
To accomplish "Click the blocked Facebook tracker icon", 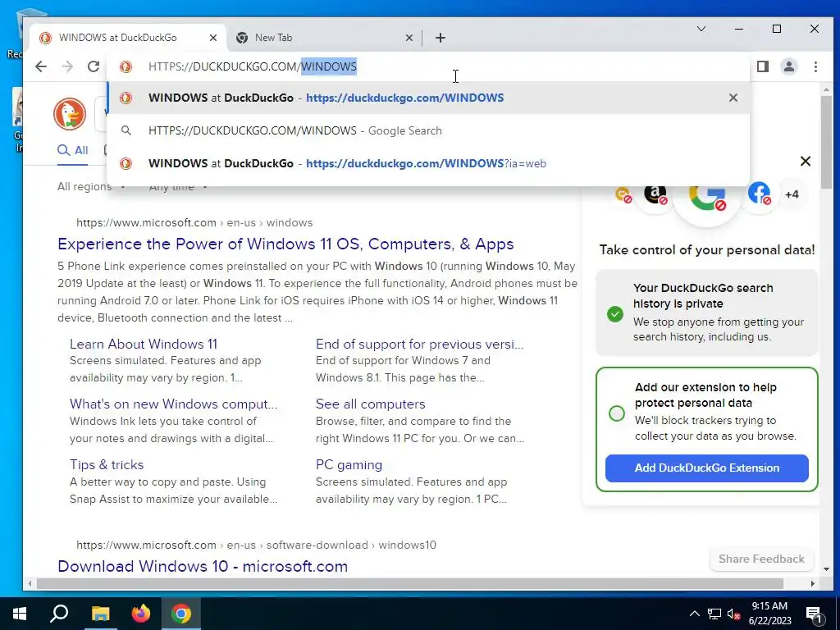I will click(x=759, y=194).
